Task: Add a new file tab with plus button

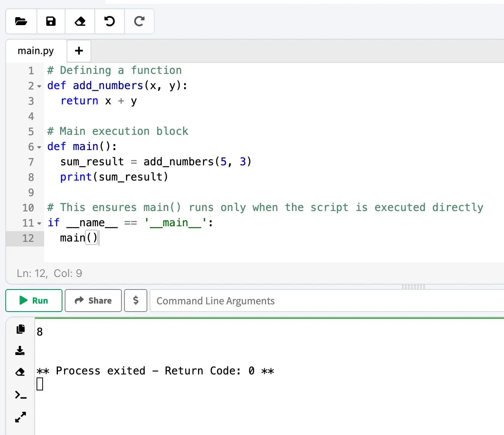Action: tap(79, 51)
